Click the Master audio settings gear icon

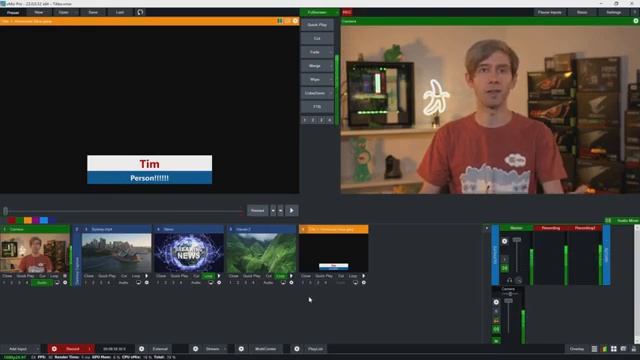504,241
